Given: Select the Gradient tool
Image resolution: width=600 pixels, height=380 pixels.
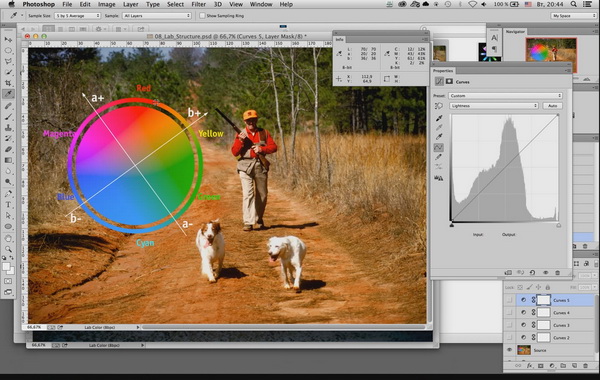Looking at the screenshot, I should tap(8, 160).
